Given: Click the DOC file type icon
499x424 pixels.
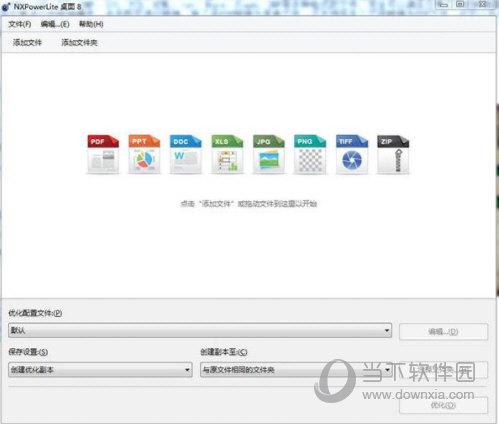Looking at the screenshot, I should tap(186, 154).
